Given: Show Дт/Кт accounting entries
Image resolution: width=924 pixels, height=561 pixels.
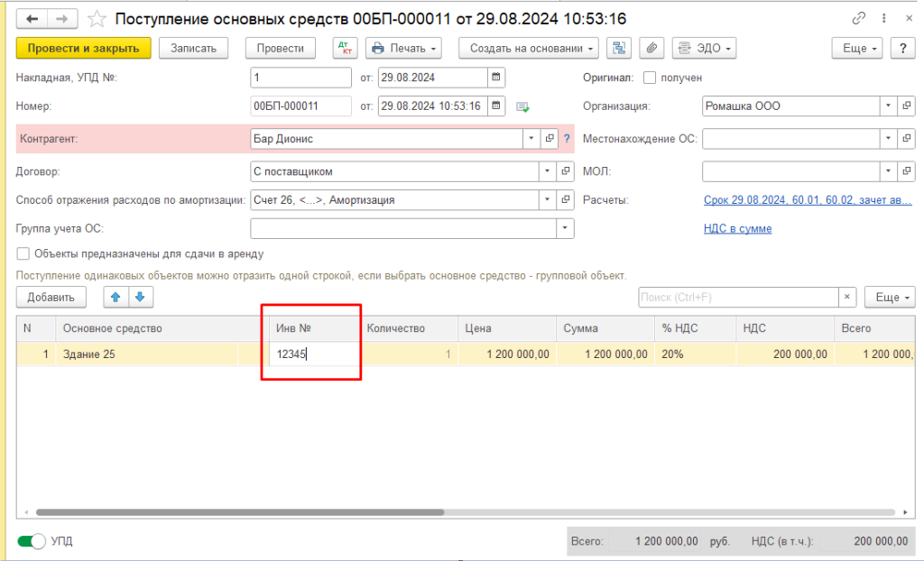Looking at the screenshot, I should (x=345, y=48).
